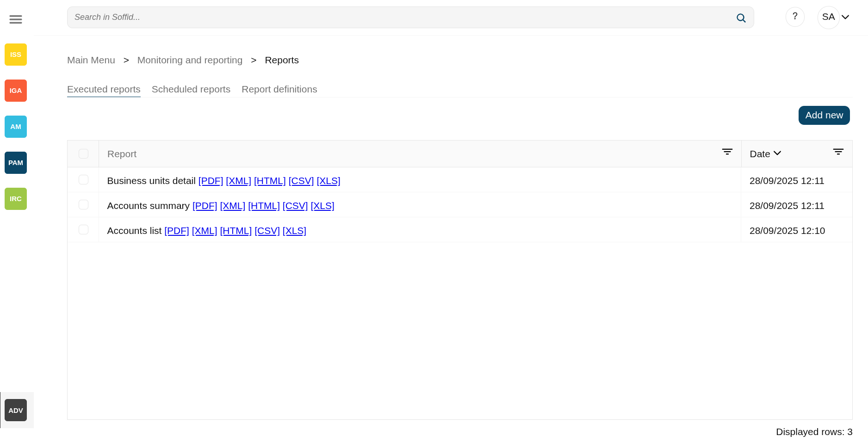The height and width of the screenshot is (442, 868).
Task: Open the IRC module icon
Action: click(x=16, y=199)
